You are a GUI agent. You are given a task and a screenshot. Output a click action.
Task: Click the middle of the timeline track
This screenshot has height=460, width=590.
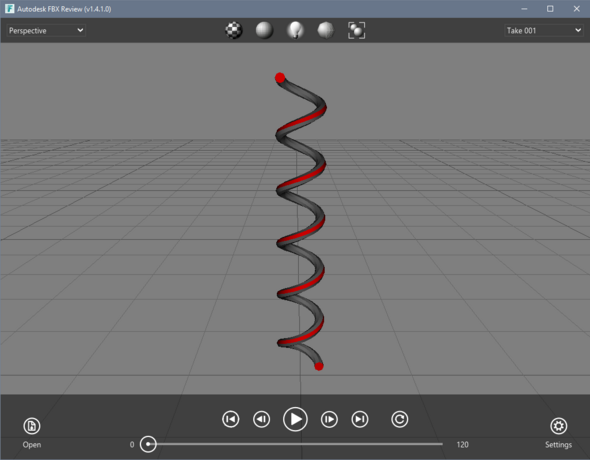[295, 444]
